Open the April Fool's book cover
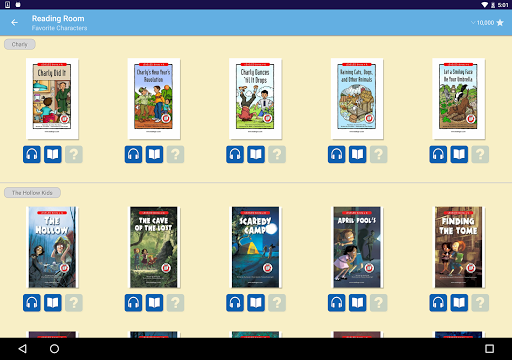The width and height of the screenshot is (512, 360). tap(357, 247)
